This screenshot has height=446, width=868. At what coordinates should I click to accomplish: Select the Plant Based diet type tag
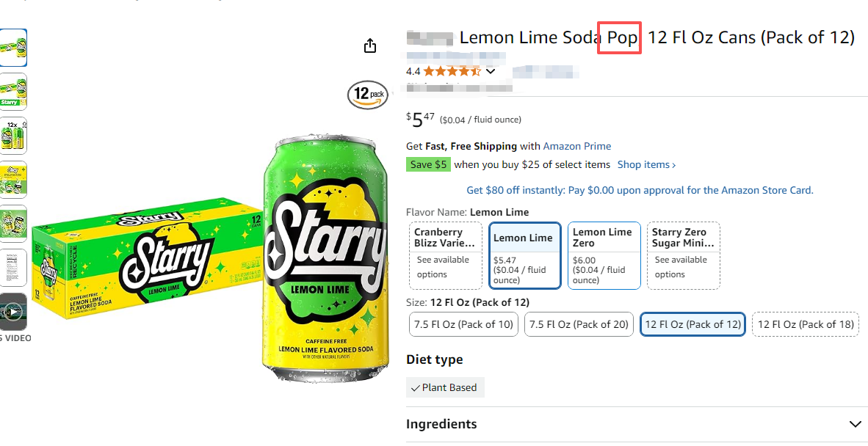tap(445, 387)
